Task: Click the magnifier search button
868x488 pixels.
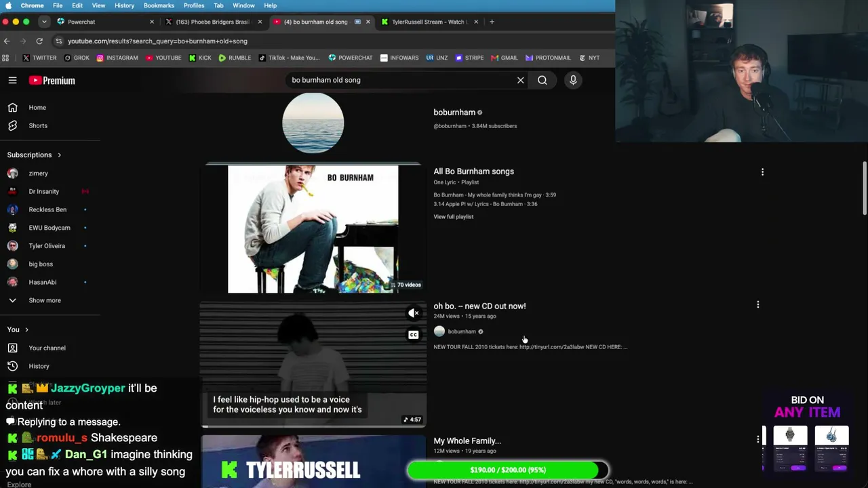Action: (542, 80)
